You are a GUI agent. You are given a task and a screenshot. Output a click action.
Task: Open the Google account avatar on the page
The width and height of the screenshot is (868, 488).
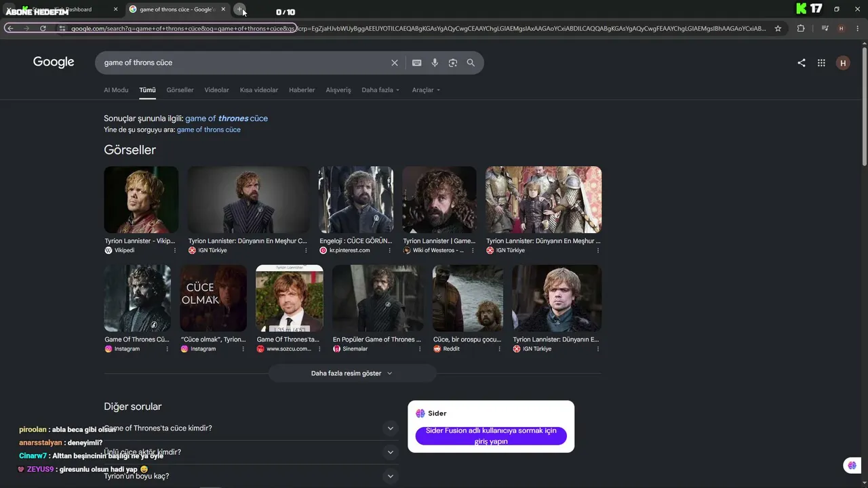click(843, 63)
